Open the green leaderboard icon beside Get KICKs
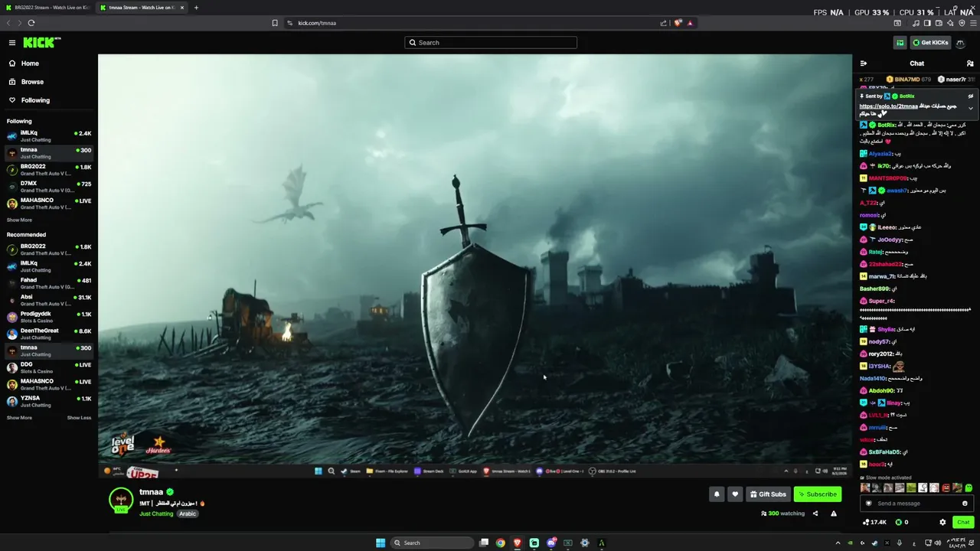The width and height of the screenshot is (980, 551). click(900, 43)
